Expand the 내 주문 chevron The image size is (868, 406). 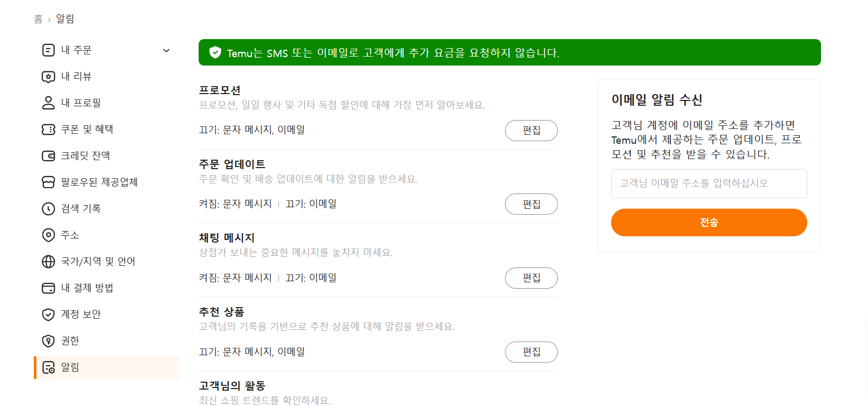(x=166, y=50)
